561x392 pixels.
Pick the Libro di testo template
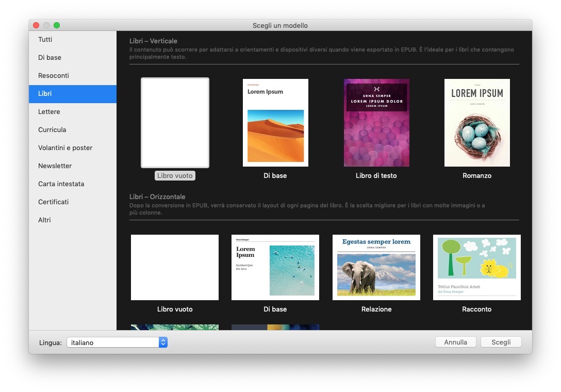point(376,123)
